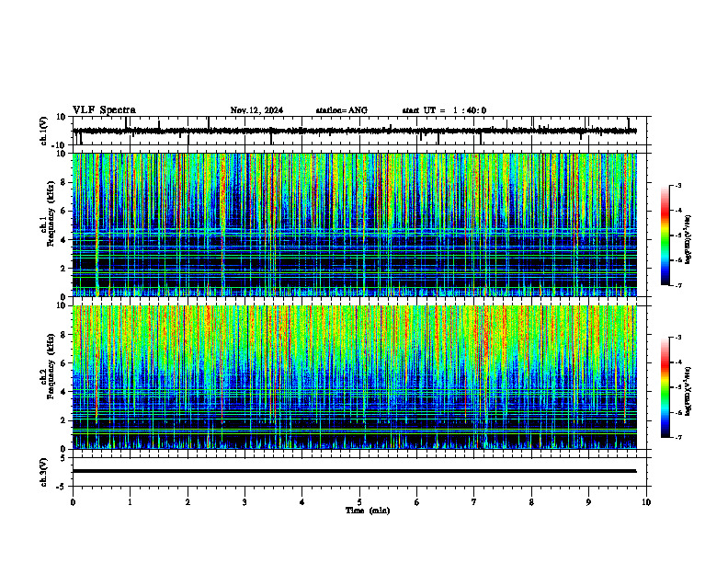Click the ch.2 "Frequency (kHz)" axis label

pyautogui.click(x=51, y=366)
